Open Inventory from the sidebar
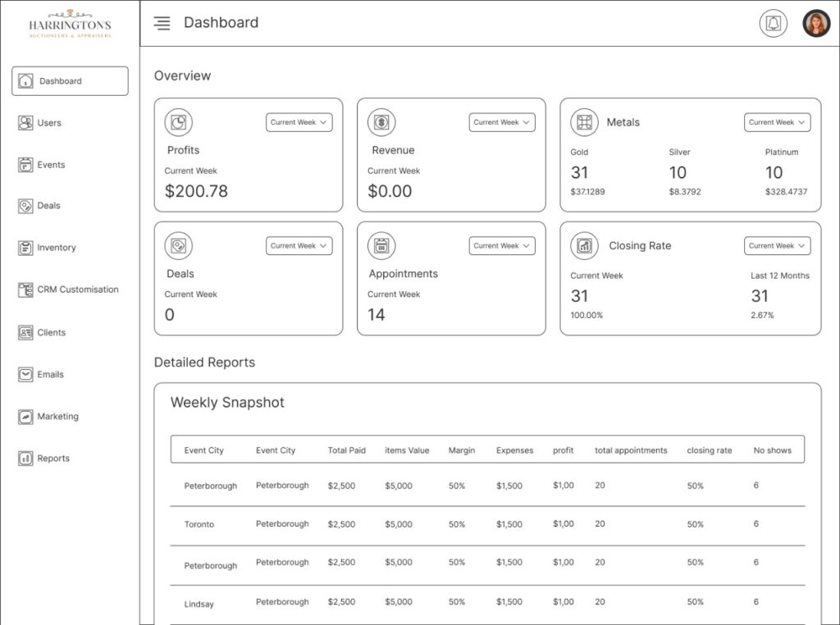Viewport: 840px width, 625px height. point(56,248)
